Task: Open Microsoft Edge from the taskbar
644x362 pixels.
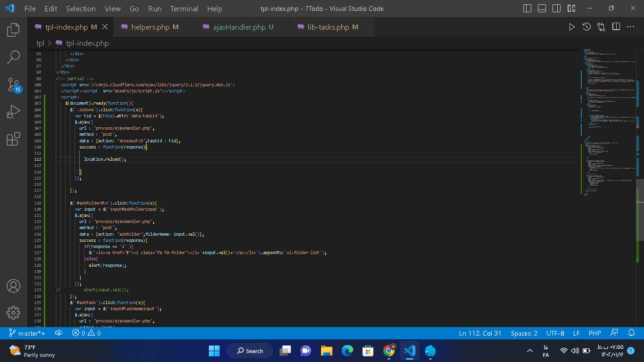Action: coord(347,351)
